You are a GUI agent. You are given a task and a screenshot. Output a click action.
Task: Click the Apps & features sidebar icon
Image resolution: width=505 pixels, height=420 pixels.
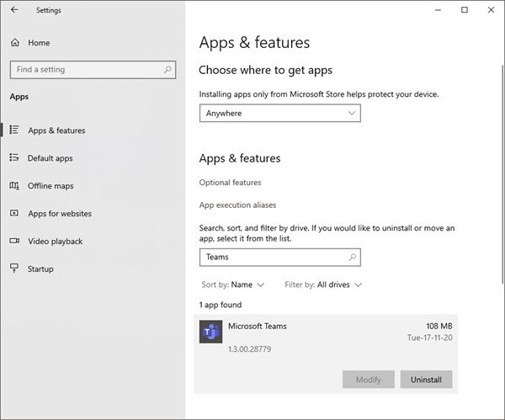14,130
